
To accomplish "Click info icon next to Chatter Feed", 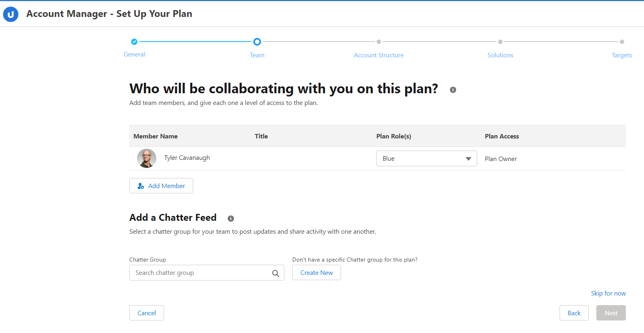I will point(231,219).
